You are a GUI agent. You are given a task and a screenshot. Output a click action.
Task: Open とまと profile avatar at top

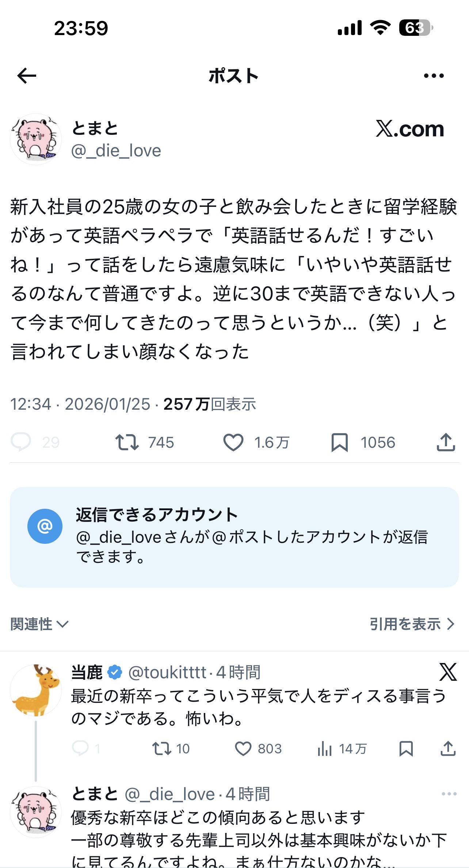(35, 139)
